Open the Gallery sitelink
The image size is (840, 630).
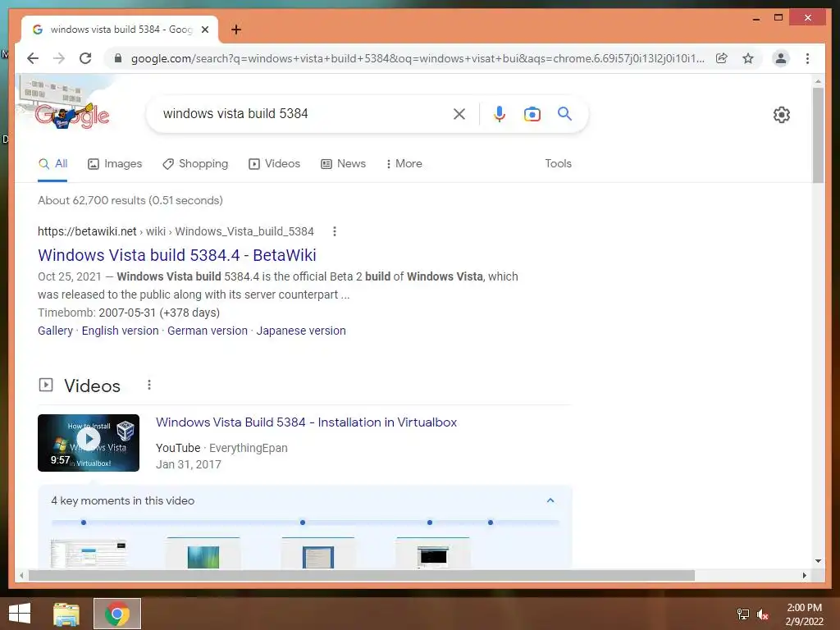pos(55,331)
